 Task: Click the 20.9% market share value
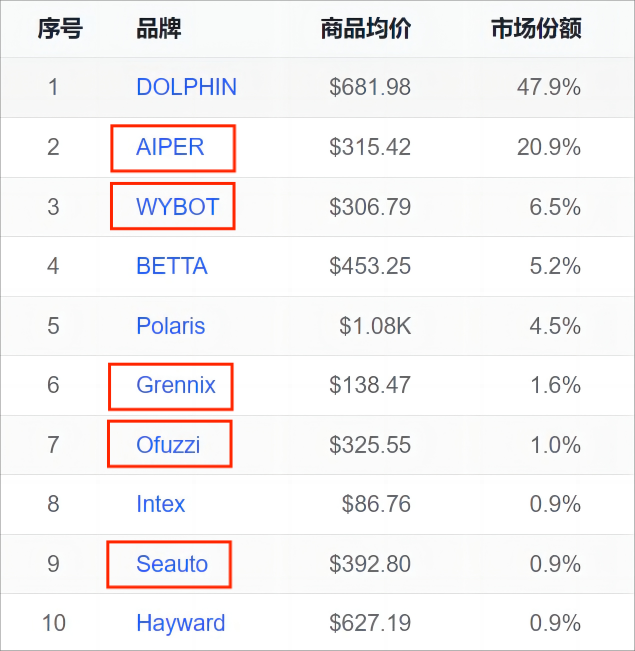pyautogui.click(x=549, y=147)
